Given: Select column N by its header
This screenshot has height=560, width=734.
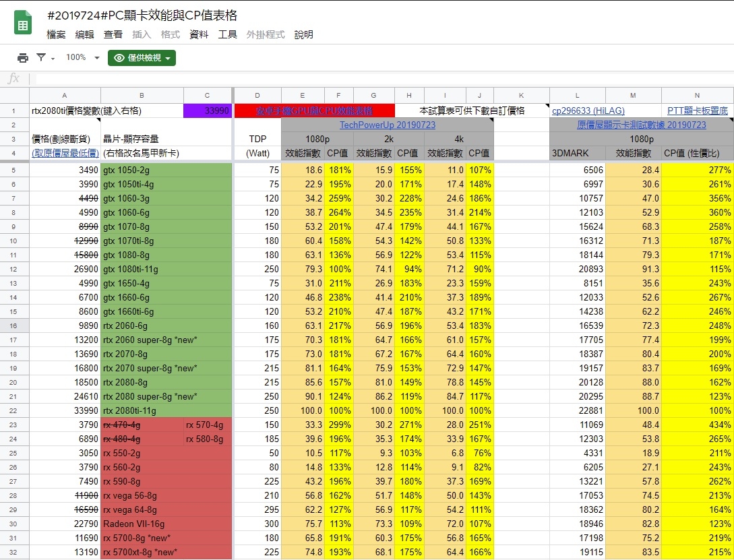Looking at the screenshot, I should pos(698,96).
